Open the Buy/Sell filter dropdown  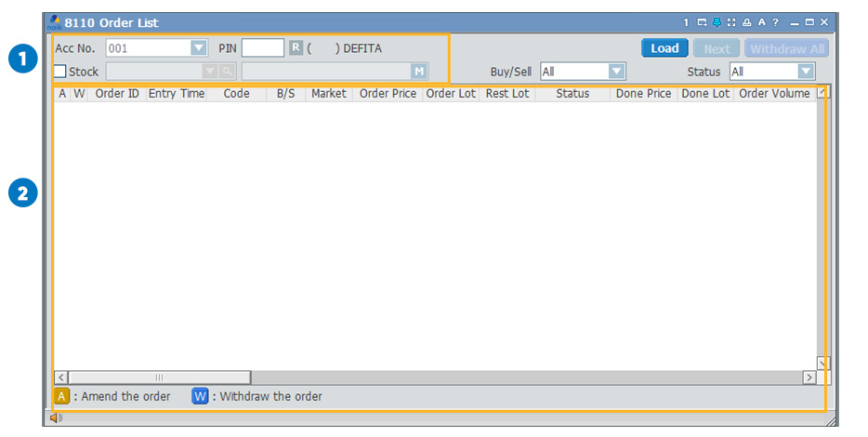(x=617, y=72)
